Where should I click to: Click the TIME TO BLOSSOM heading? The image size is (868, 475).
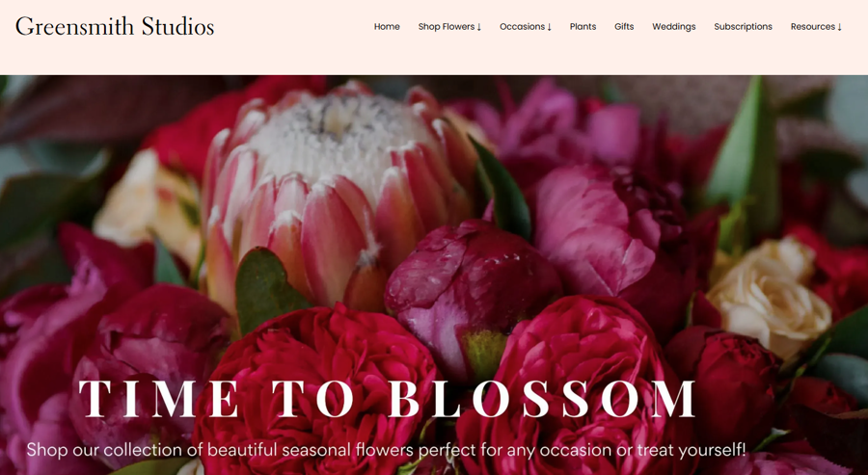387,399
